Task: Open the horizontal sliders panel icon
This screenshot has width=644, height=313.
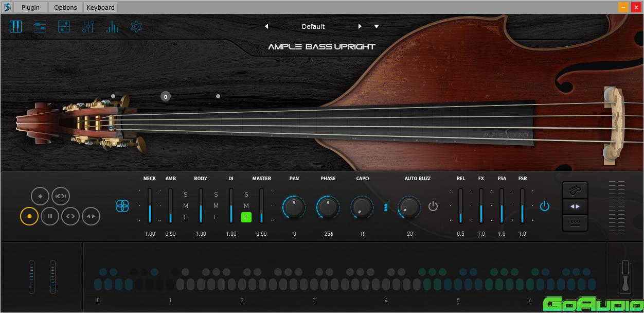Action: click(40, 26)
